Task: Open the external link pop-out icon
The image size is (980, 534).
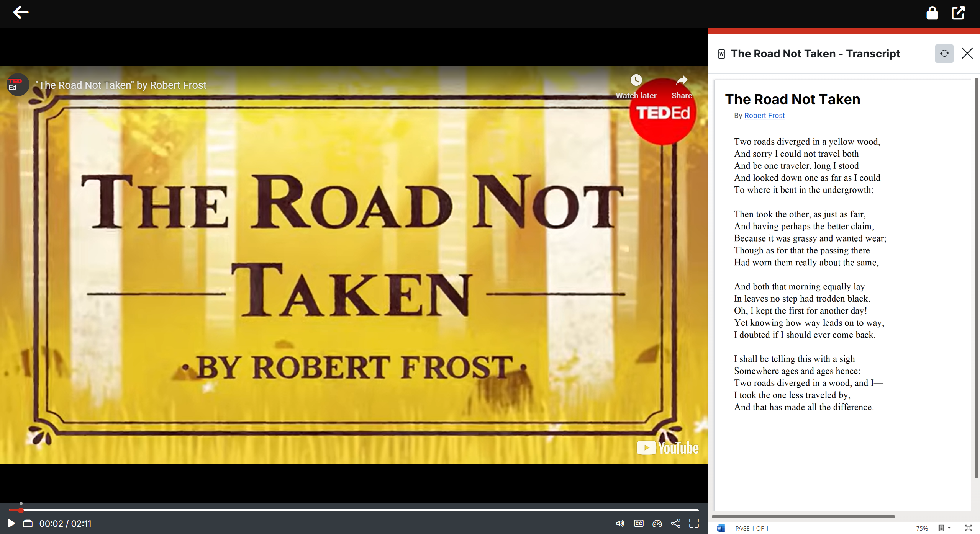Action: (958, 13)
